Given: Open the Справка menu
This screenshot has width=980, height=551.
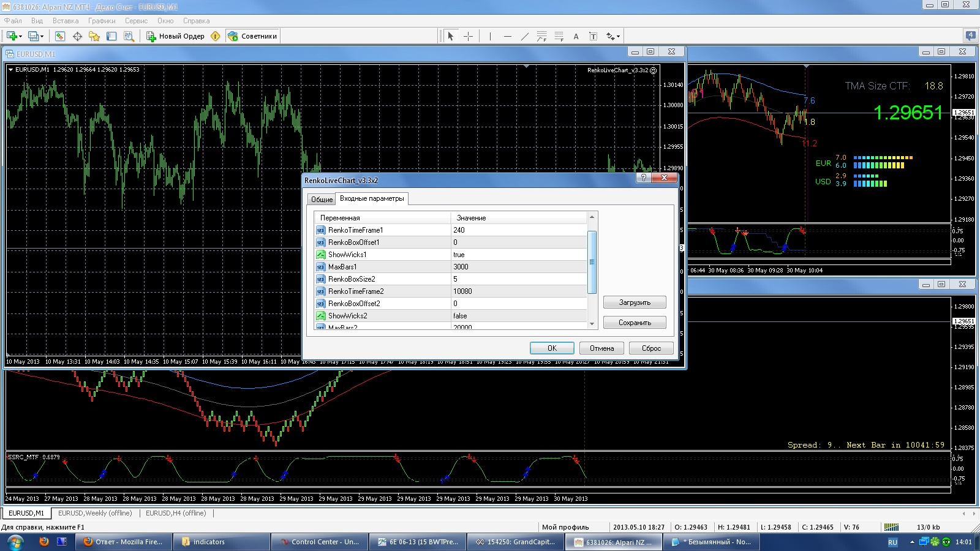Looking at the screenshot, I should pyautogui.click(x=196, y=21).
